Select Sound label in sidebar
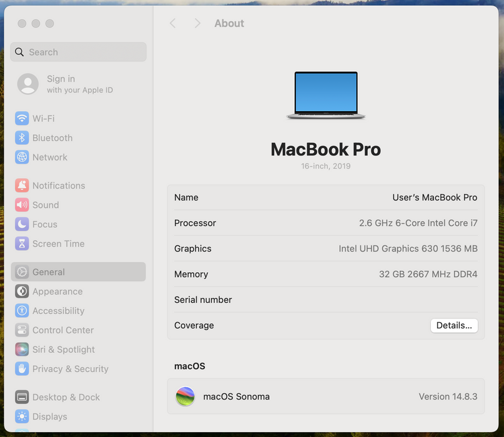This screenshot has width=504, height=437. coord(46,205)
